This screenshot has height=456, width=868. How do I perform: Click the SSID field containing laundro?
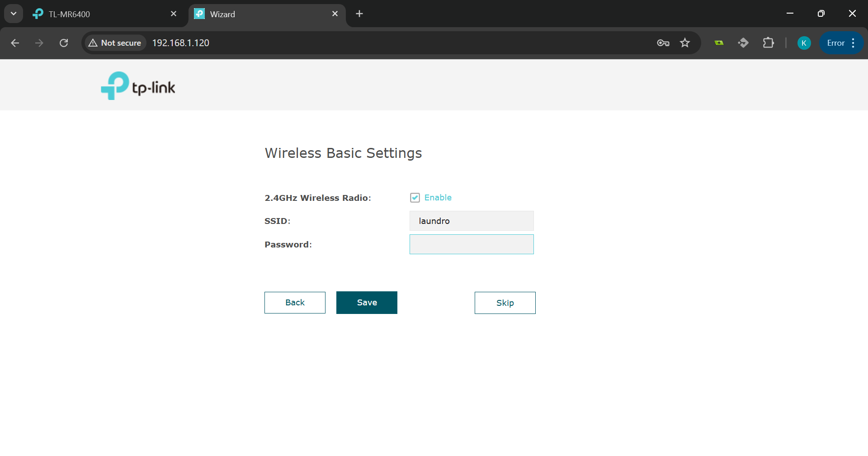tap(472, 221)
